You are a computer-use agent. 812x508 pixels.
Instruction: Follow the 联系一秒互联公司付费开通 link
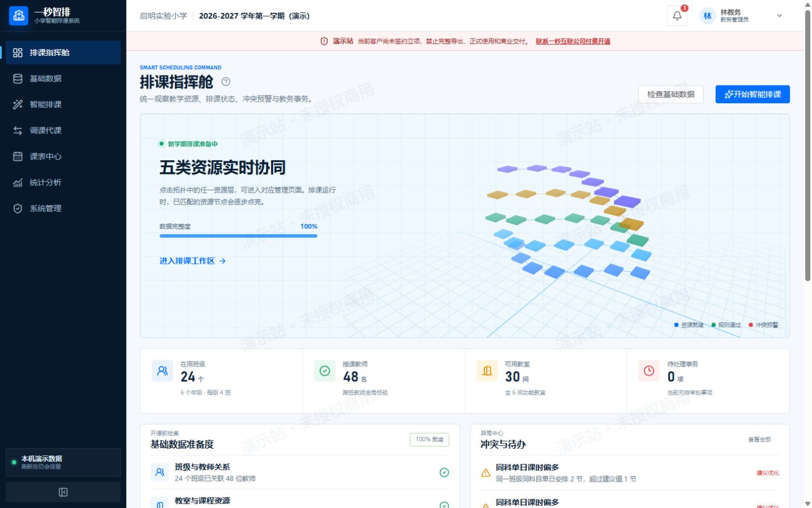[573, 41]
